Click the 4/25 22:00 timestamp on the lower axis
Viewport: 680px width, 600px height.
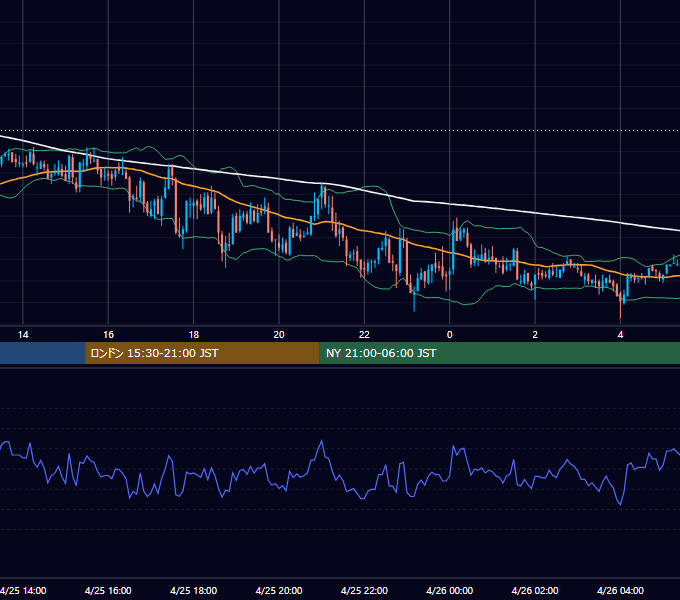point(364,590)
